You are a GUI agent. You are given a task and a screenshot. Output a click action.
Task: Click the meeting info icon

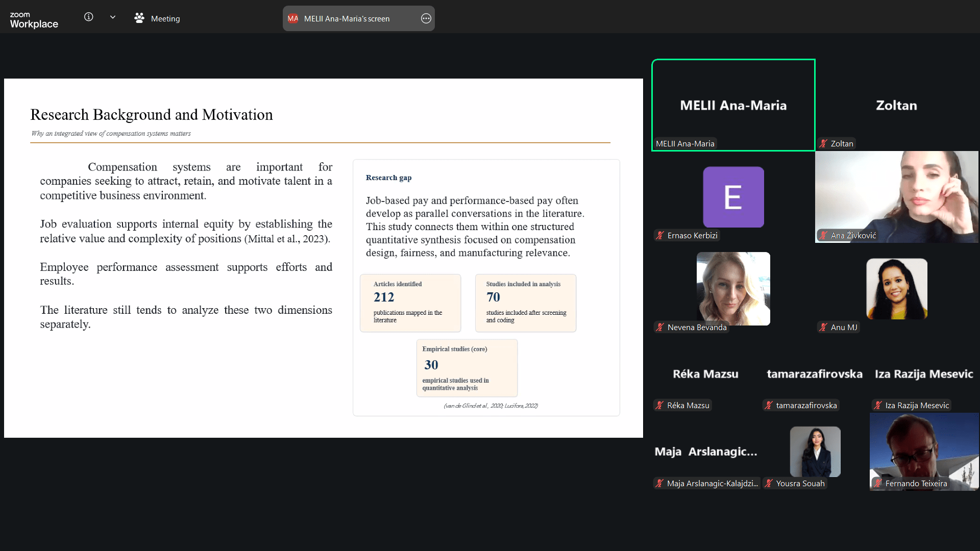tap(89, 17)
